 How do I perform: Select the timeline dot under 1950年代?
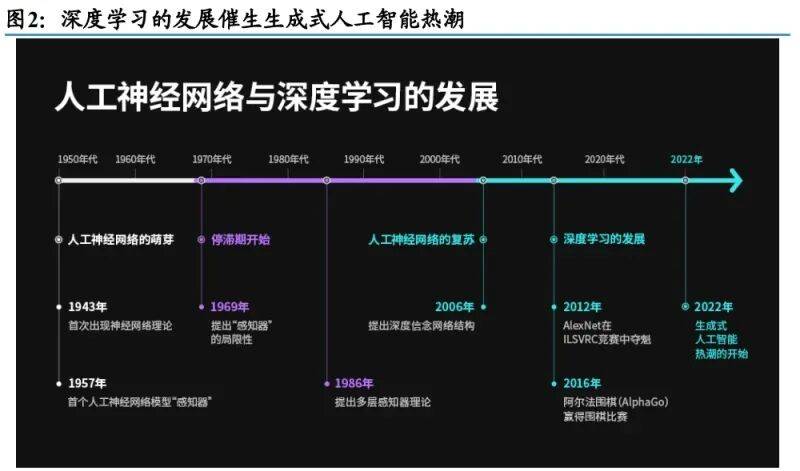click(x=59, y=180)
